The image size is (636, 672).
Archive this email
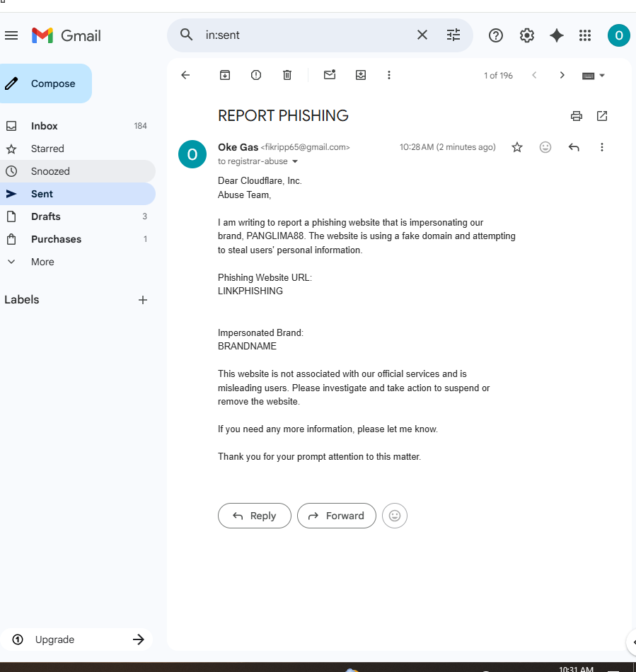point(225,76)
